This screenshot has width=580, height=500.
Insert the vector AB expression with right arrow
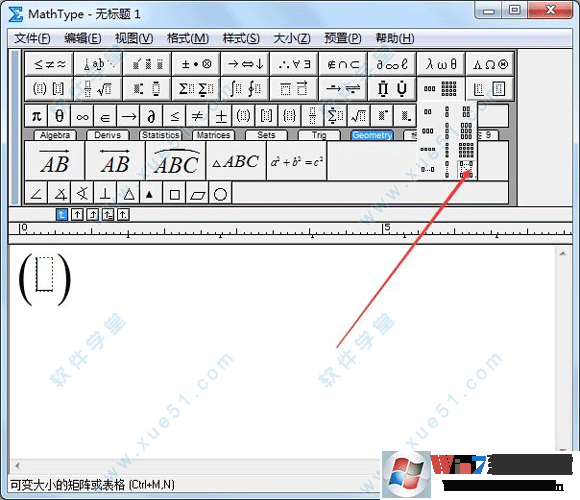54,161
